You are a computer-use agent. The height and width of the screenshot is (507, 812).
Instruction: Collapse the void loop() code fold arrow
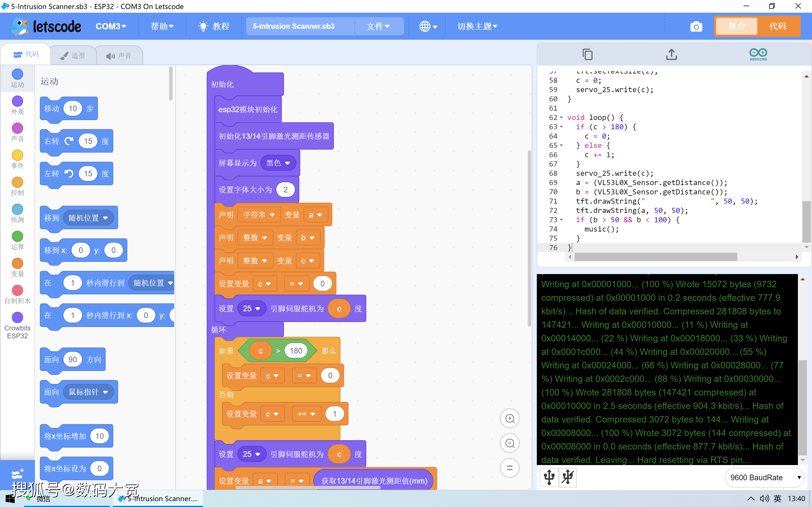(x=561, y=117)
